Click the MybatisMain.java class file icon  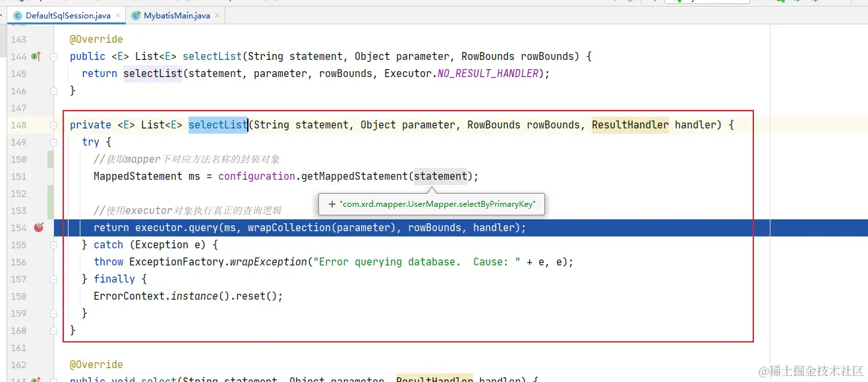(136, 15)
